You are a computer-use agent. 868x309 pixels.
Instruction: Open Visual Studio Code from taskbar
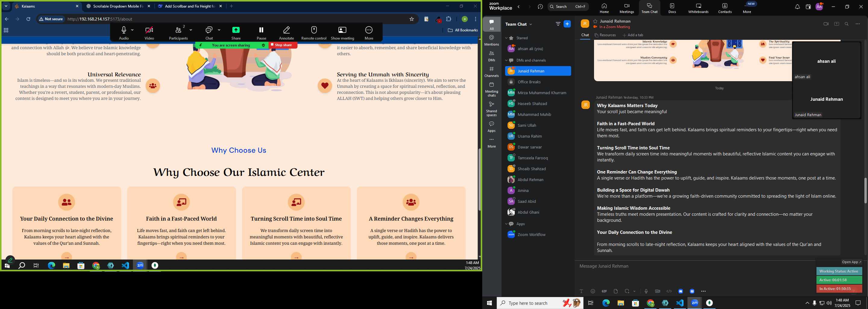pyautogui.click(x=680, y=303)
